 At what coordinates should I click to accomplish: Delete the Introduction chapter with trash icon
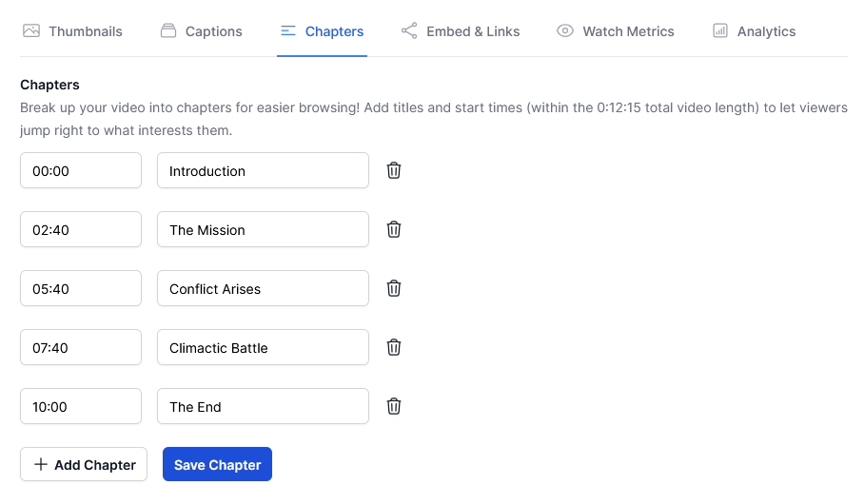(394, 170)
